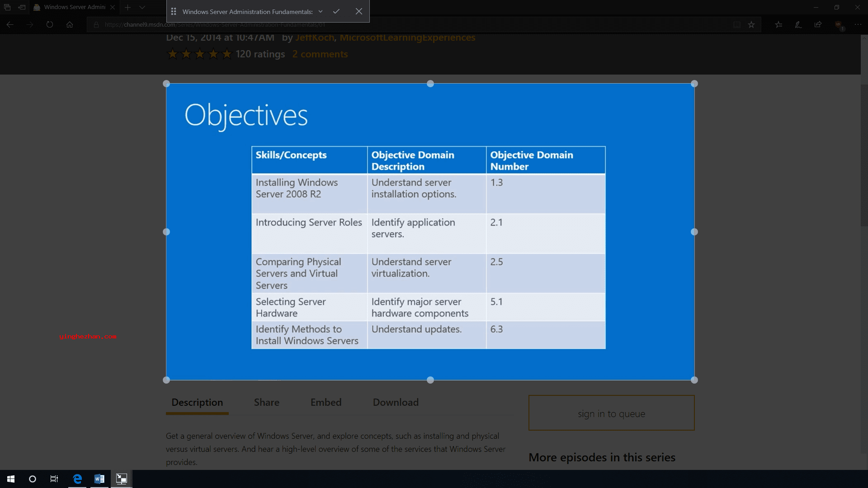868x488 pixels.
Task: Click 'Understand updates.' cell
Action: [x=427, y=335]
